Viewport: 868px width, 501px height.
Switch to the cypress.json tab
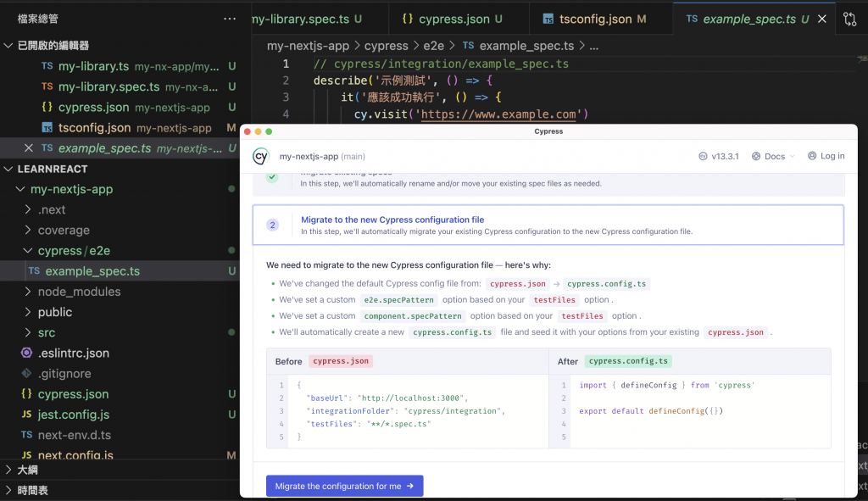click(x=459, y=19)
